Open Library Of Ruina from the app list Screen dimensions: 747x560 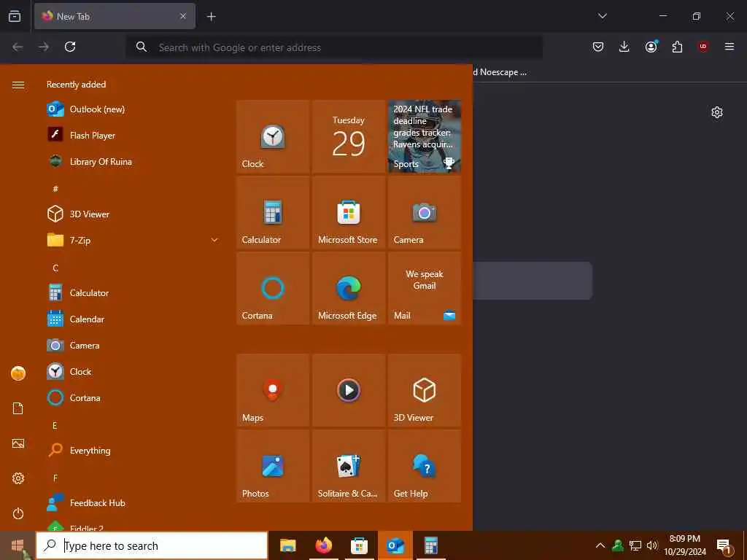click(133, 161)
